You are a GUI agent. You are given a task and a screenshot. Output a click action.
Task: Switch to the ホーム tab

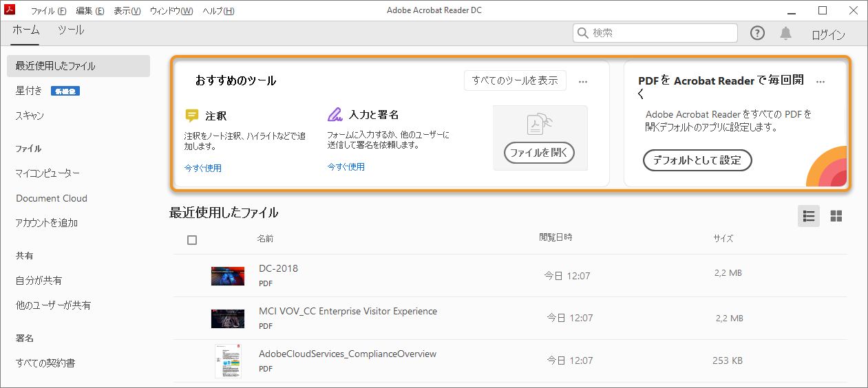[x=26, y=30]
